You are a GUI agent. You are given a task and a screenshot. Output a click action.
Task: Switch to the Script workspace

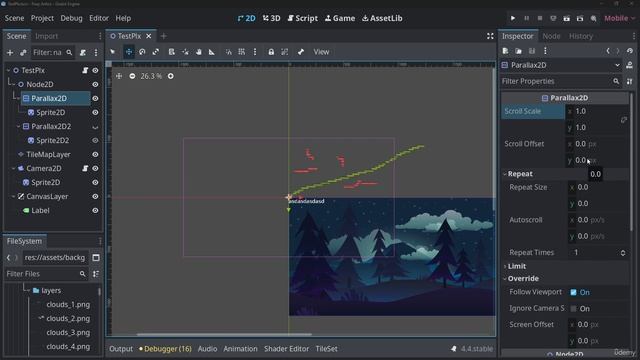coord(302,18)
